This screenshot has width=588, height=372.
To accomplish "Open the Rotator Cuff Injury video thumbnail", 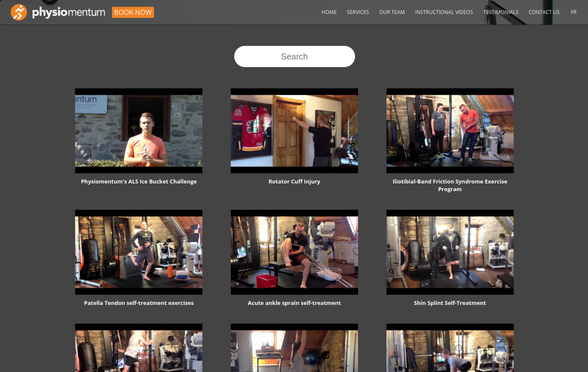I will coord(294,131).
